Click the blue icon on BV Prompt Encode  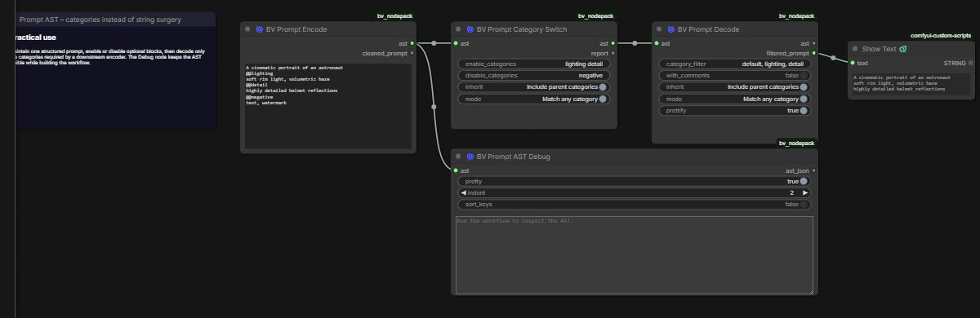pyautogui.click(x=260, y=29)
